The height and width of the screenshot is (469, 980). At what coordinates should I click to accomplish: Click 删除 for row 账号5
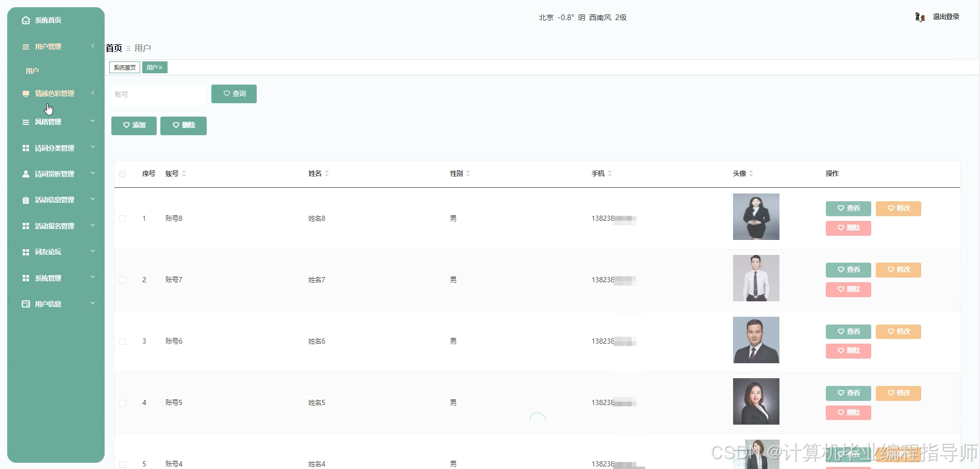point(849,413)
